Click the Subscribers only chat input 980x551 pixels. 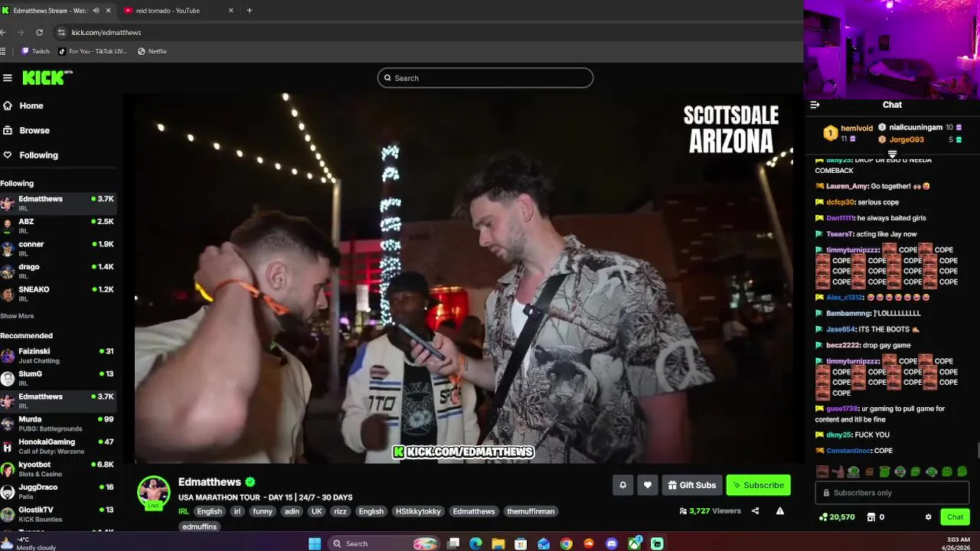point(893,493)
